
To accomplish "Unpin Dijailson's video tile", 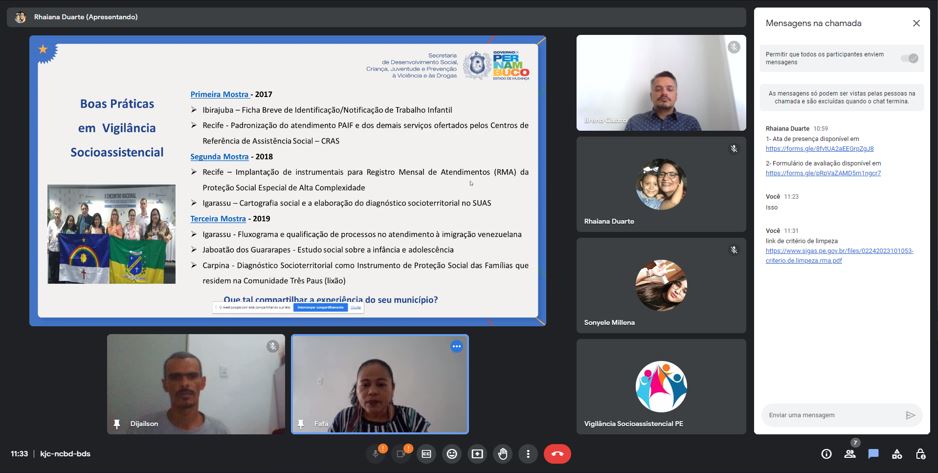I will (117, 424).
